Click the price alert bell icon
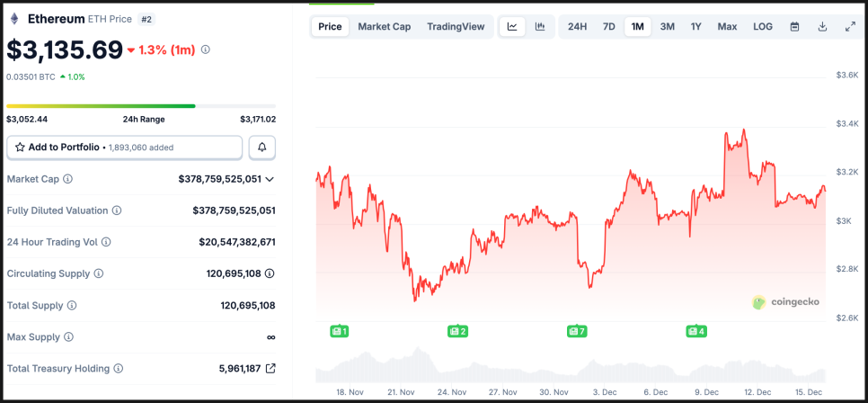This screenshot has height=403, width=868. point(262,147)
